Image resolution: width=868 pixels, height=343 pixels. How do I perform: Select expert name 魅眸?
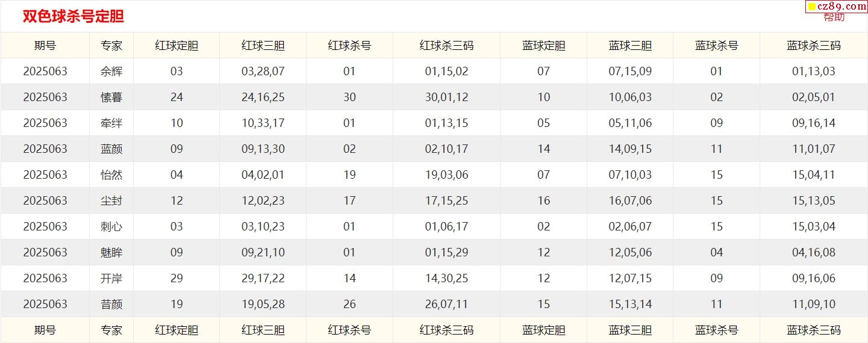point(111,252)
